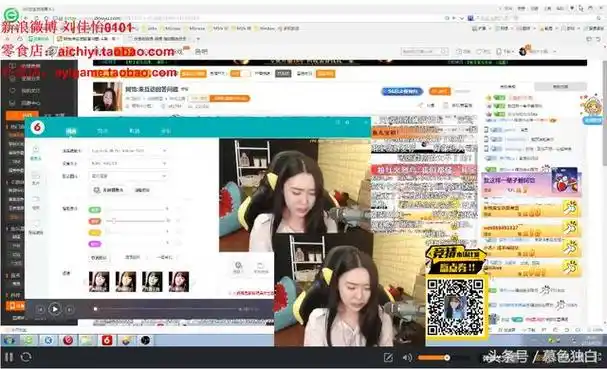
Task: Click the first icon in the dark left sidebar
Action: click(x=12, y=66)
